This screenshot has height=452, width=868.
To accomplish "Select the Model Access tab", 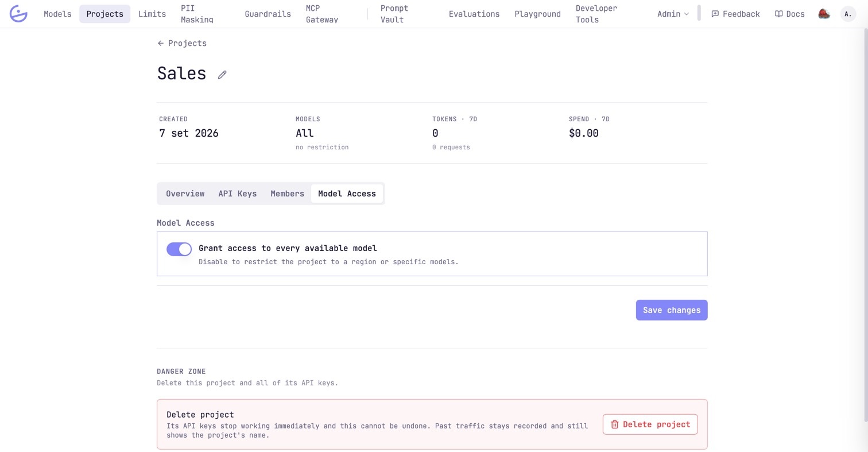I will [347, 194].
